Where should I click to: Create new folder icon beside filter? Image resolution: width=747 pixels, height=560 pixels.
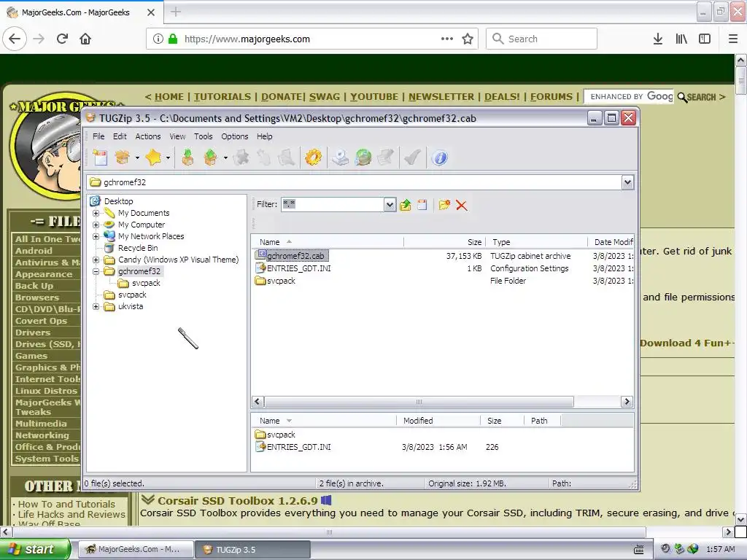click(x=444, y=205)
